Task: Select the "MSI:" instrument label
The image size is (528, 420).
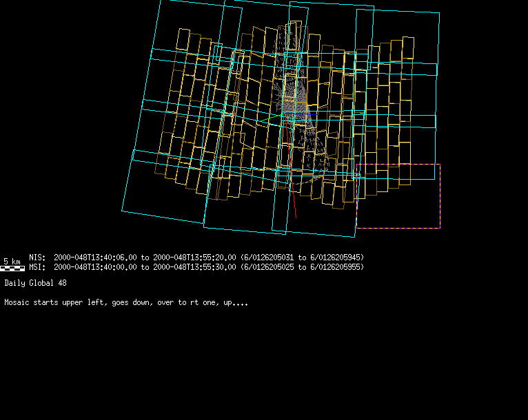Action: (37, 267)
